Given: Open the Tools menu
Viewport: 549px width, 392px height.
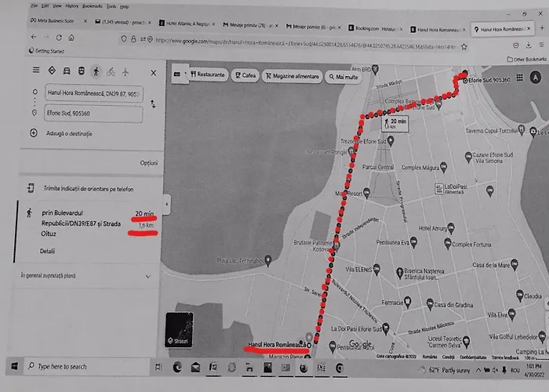Looking at the screenshot, I should pos(111,6).
